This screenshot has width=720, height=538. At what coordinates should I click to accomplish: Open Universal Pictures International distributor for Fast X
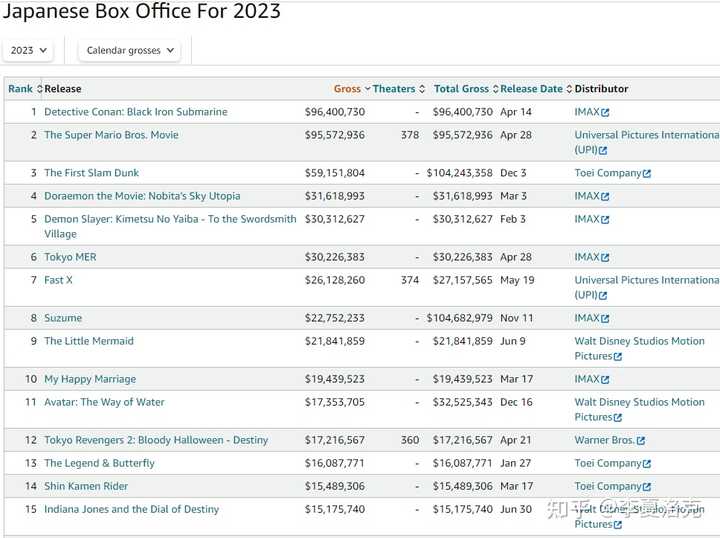pos(647,287)
